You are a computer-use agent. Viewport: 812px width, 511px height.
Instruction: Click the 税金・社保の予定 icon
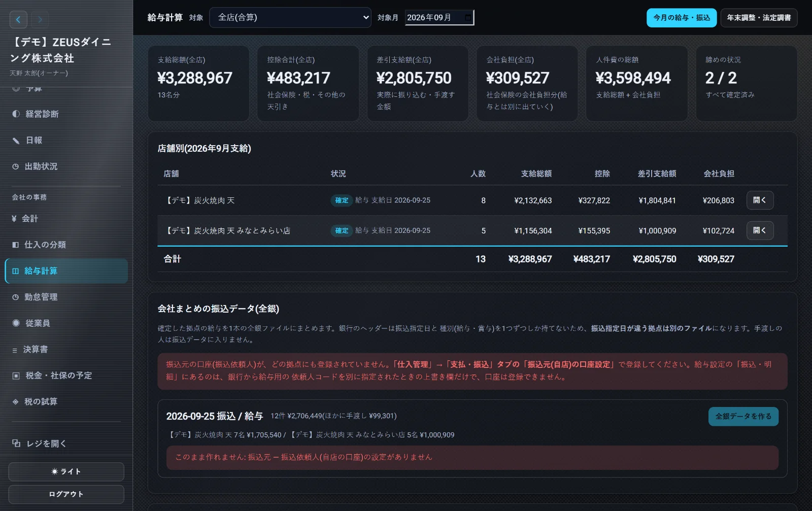point(16,376)
